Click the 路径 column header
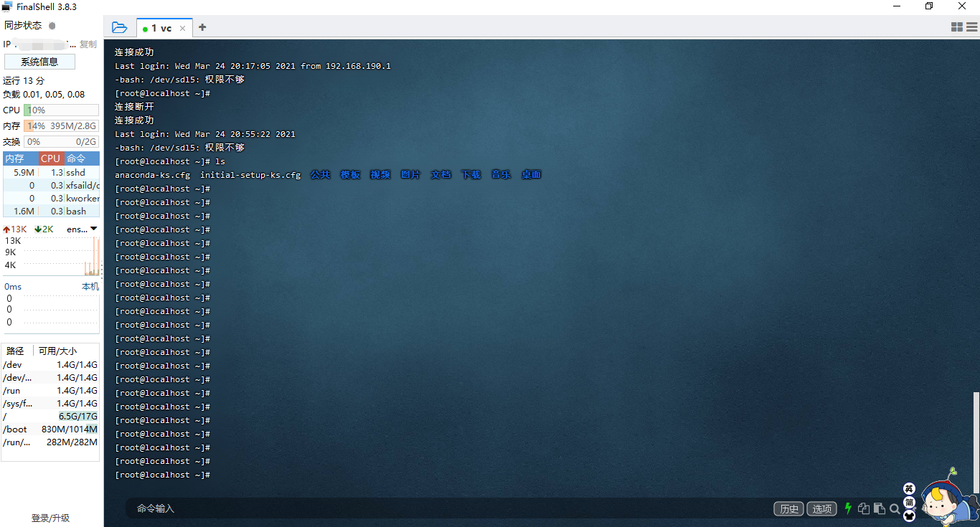Screen dimensions: 980x527 pos(15,351)
